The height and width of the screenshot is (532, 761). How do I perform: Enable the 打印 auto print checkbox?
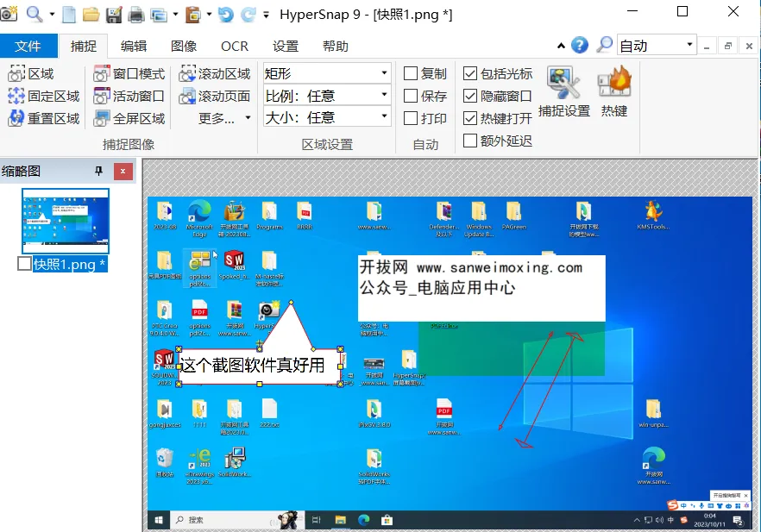click(411, 118)
